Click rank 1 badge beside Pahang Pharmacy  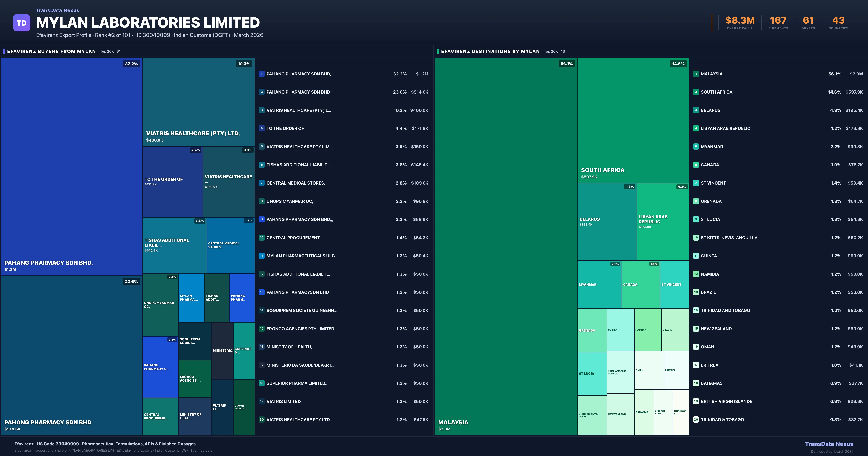point(261,74)
